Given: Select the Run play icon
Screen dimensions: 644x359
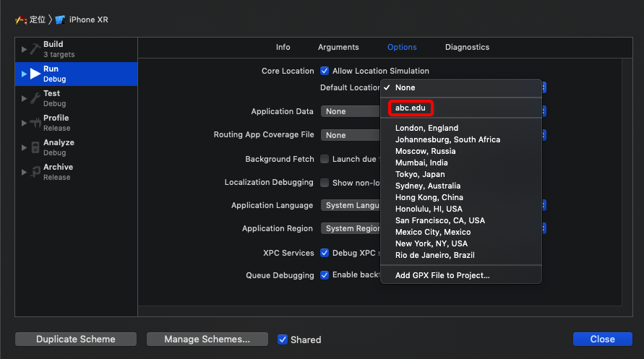Looking at the screenshot, I should pos(35,74).
